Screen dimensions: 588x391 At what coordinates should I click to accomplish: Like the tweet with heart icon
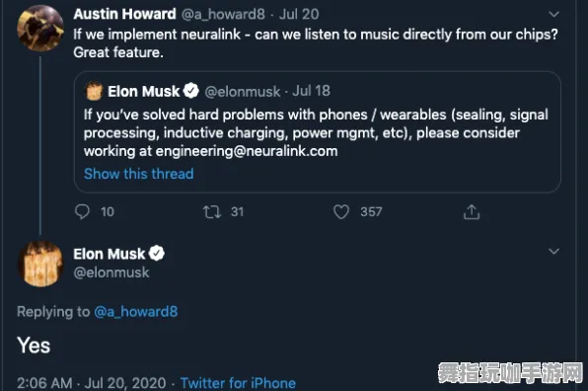(x=341, y=211)
